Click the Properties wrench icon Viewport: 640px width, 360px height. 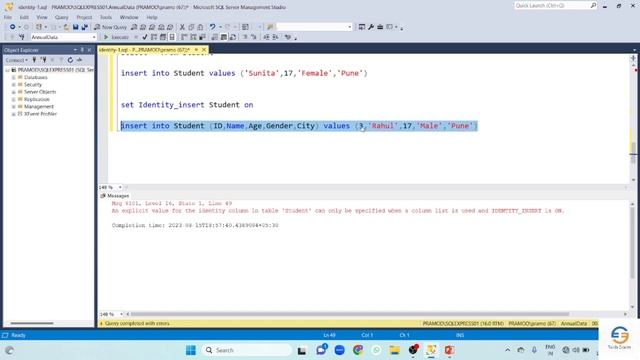pos(371,27)
